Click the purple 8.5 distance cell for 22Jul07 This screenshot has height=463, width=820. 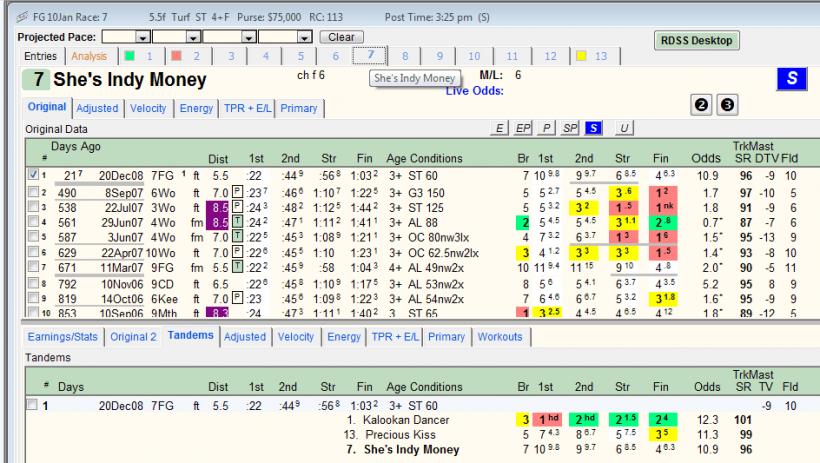pyautogui.click(x=218, y=207)
